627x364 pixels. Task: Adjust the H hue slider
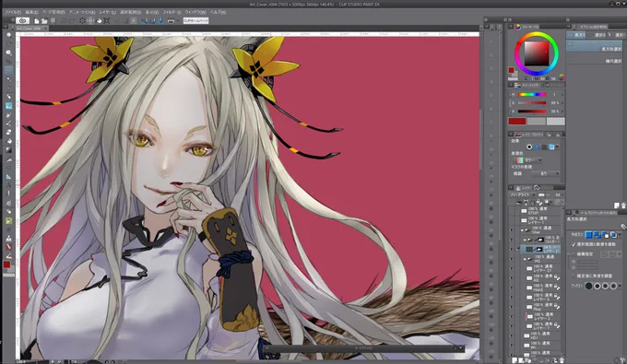[532, 95]
